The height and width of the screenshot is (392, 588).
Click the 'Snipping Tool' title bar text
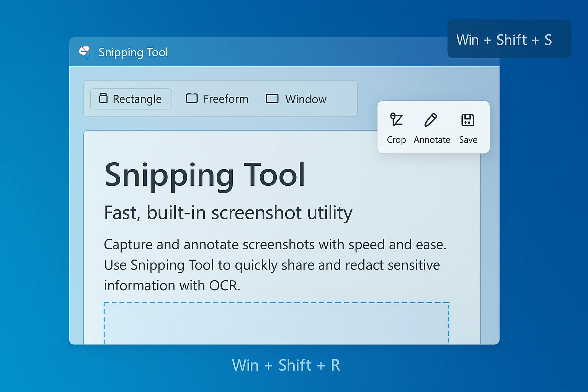tap(133, 52)
